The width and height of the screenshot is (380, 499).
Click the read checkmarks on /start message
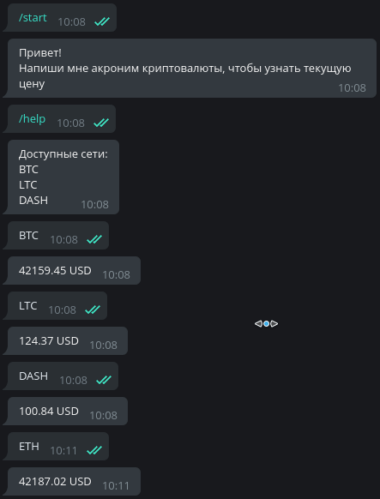coord(102,22)
